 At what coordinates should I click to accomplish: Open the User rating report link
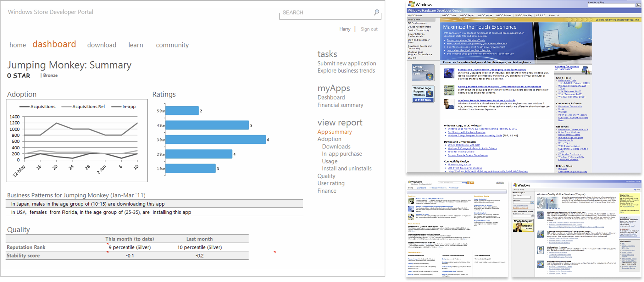(x=331, y=183)
